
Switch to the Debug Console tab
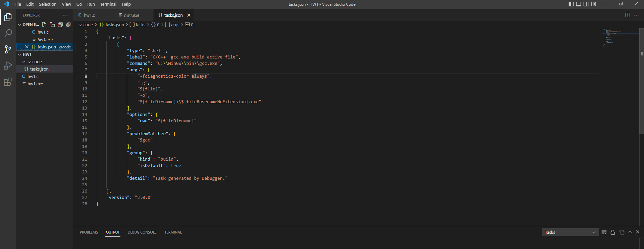point(142,232)
